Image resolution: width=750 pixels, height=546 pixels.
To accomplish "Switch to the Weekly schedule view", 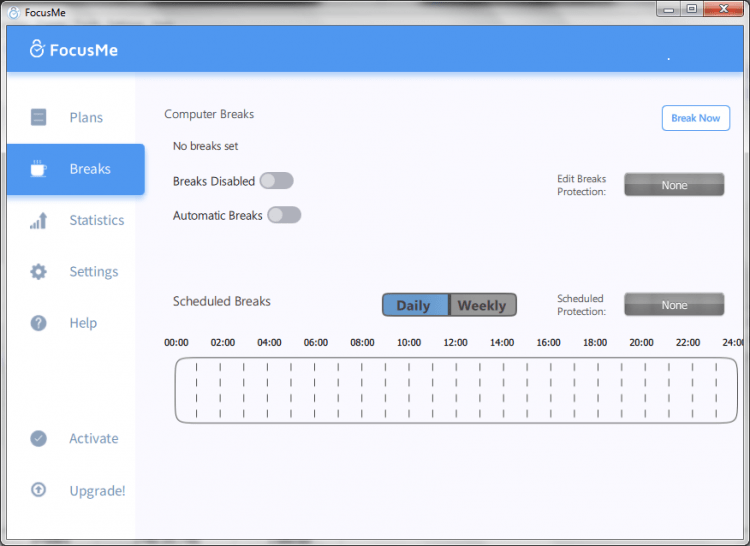I will [483, 305].
